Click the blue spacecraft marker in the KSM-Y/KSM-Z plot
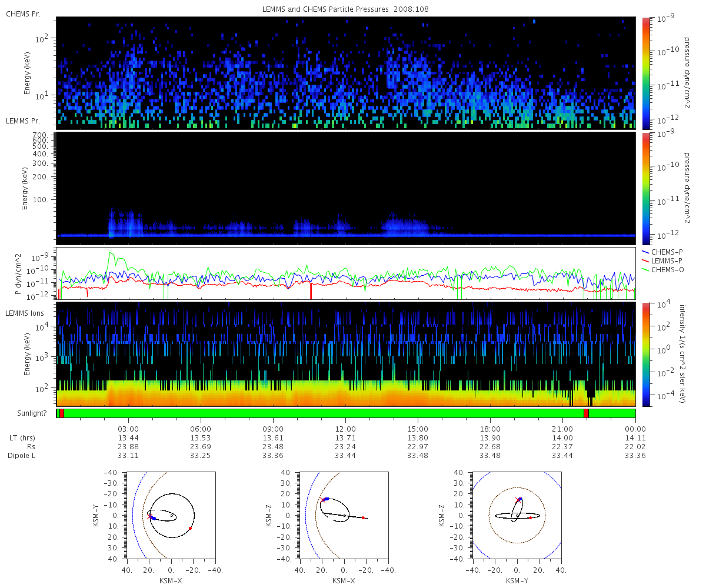Screen dimensions: 706x588 pos(520,499)
